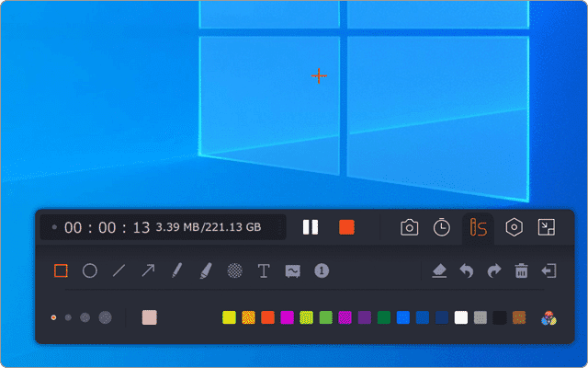
Task: Pick the straight line tool
Action: tap(119, 270)
